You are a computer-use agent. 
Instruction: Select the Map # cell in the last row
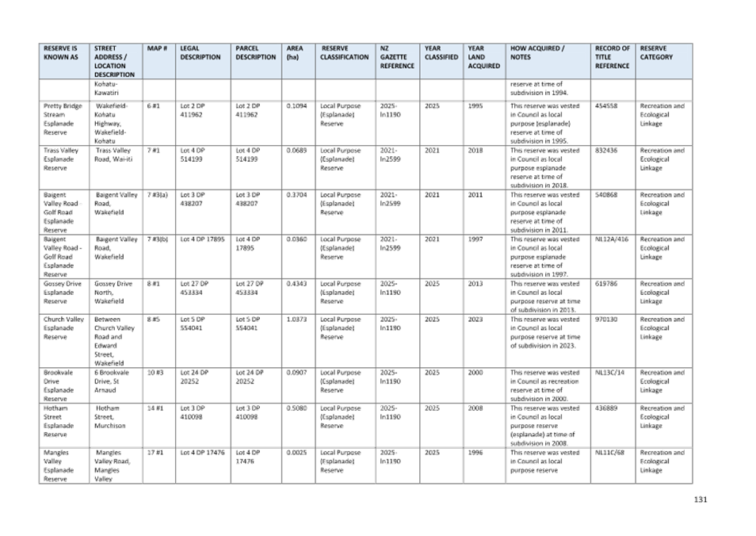click(x=155, y=453)
